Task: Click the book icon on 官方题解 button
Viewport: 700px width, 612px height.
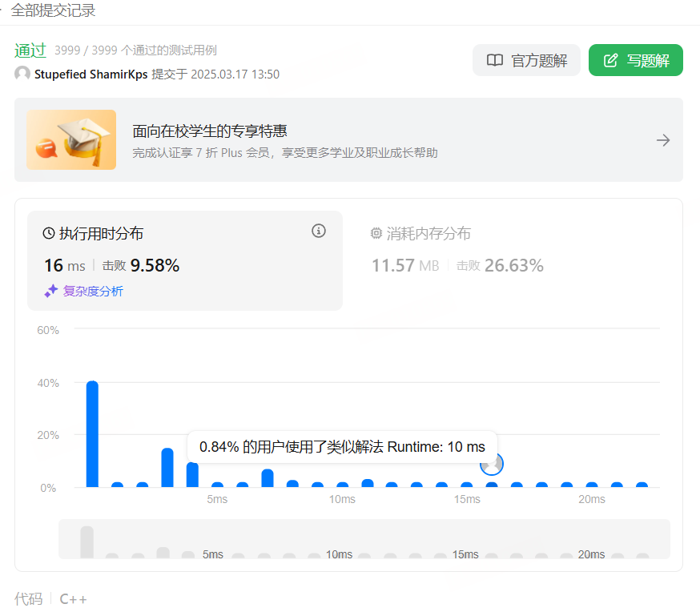Action: tap(495, 60)
